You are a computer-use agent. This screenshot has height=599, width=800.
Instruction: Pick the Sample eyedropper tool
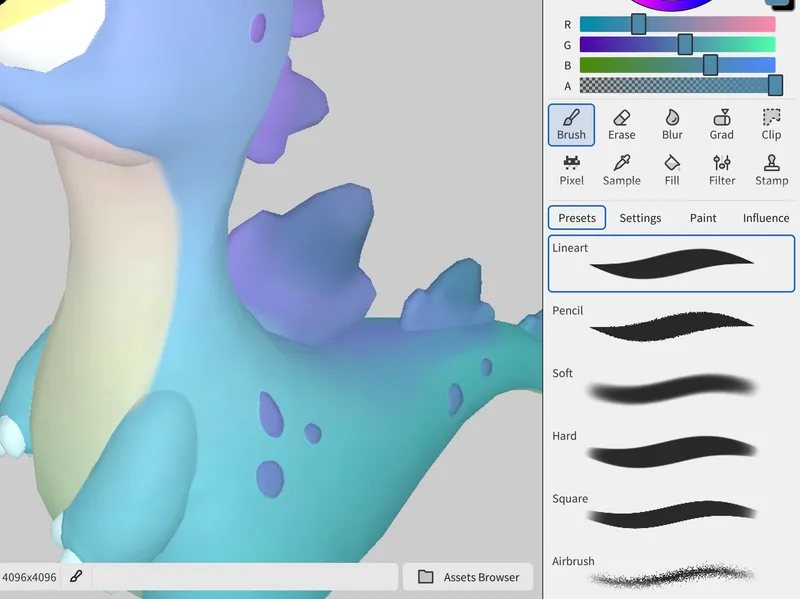coord(621,171)
